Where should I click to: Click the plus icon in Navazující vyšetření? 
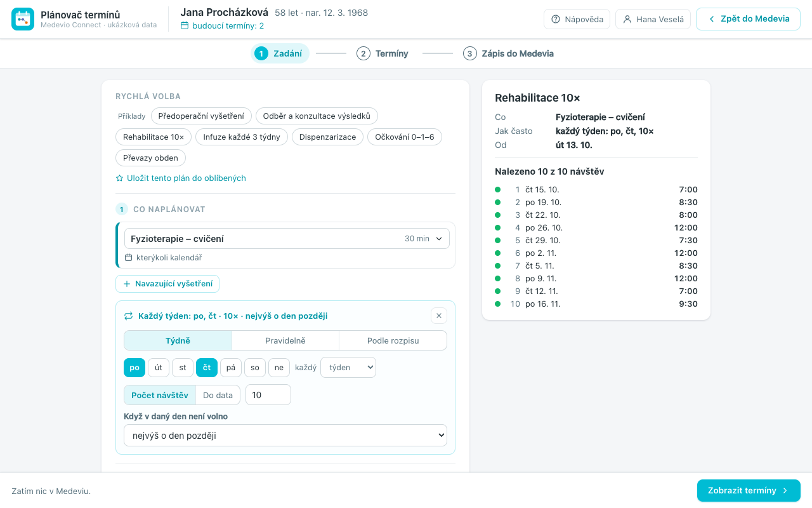point(127,284)
